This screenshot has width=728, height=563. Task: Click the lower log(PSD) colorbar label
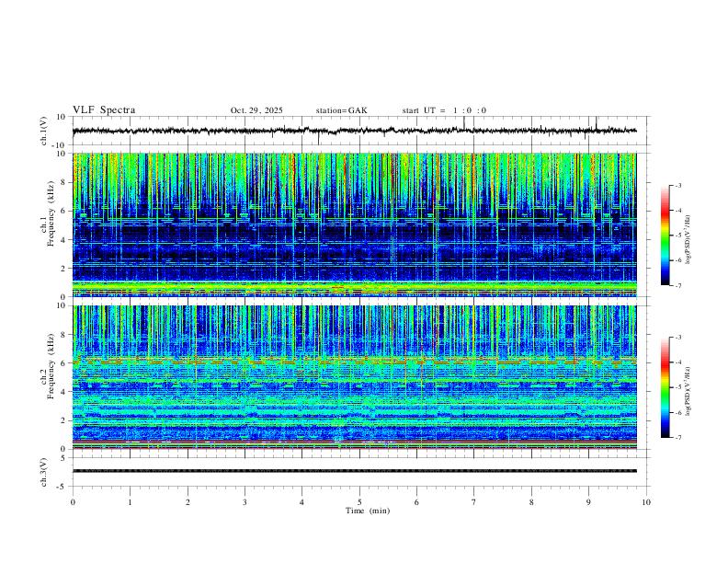pyautogui.click(x=688, y=392)
